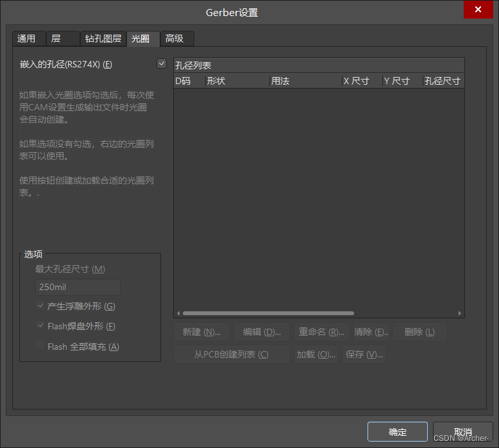Click the 最大孔径尺寸 250mil input field
The width and height of the screenshot is (499, 448).
[78, 287]
